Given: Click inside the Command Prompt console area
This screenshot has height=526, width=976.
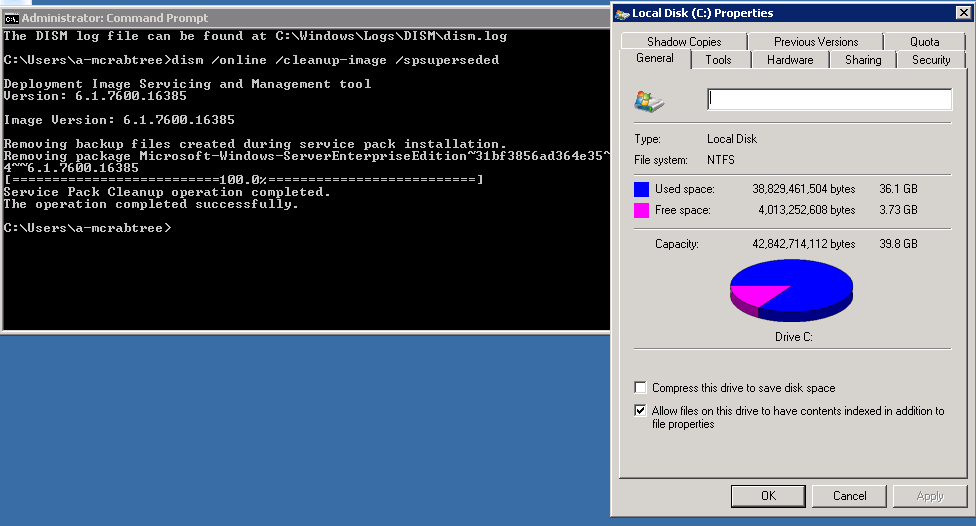Looking at the screenshot, I should [300, 270].
